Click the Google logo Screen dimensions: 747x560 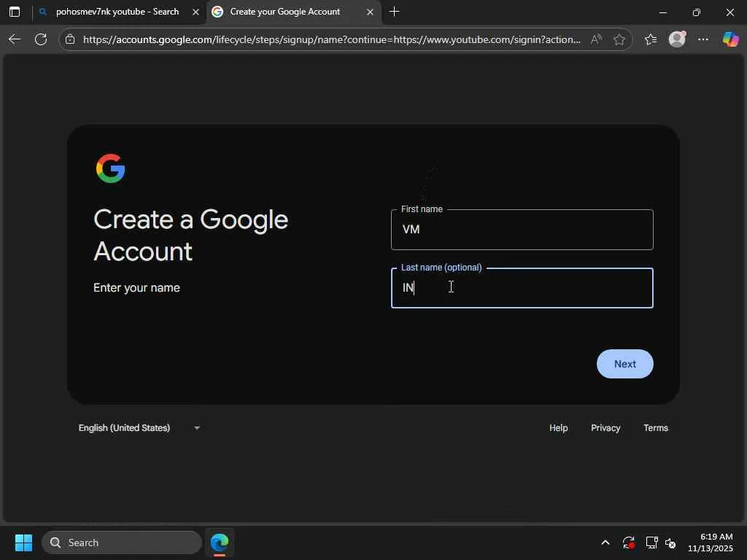[x=111, y=168]
